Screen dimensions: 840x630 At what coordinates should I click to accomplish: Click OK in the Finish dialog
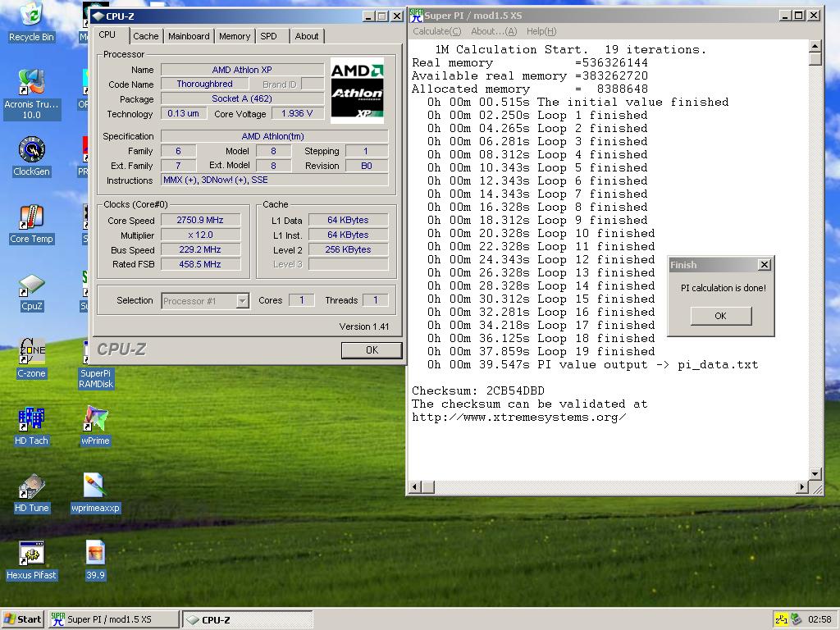pos(720,316)
